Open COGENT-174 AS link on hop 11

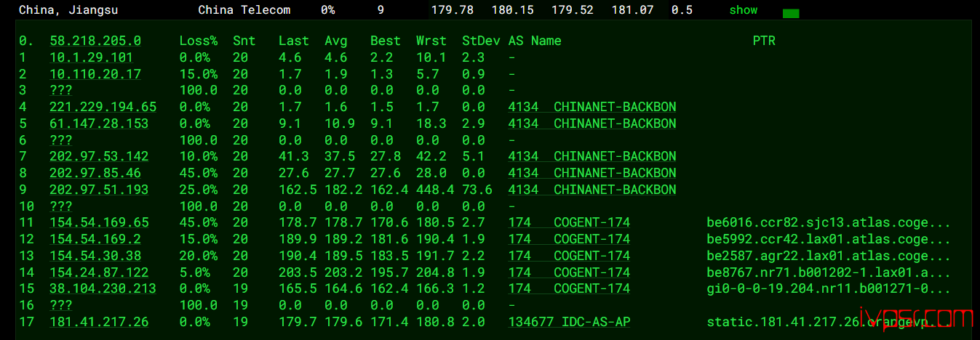[569, 222]
